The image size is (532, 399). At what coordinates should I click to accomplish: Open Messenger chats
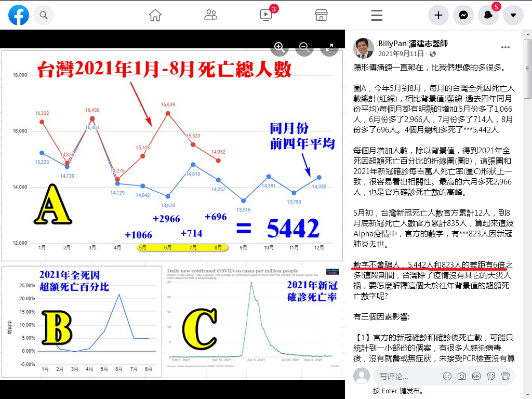463,15
